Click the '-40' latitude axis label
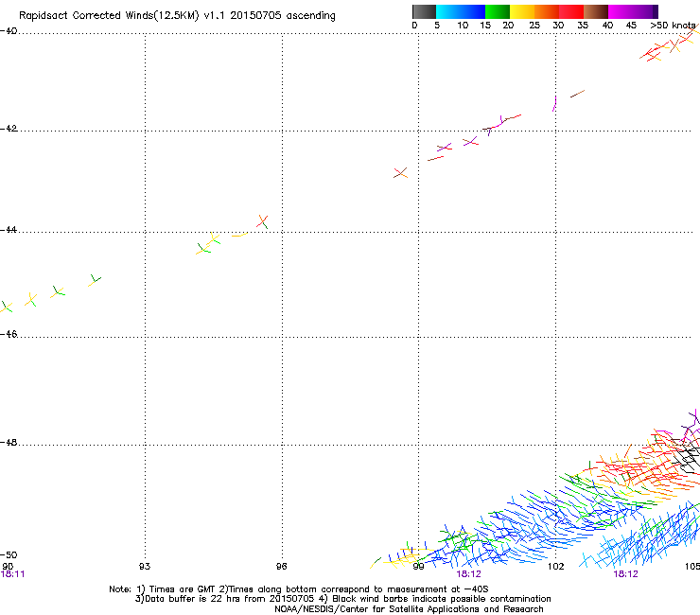This screenshot has width=700, height=615. pos(9,30)
